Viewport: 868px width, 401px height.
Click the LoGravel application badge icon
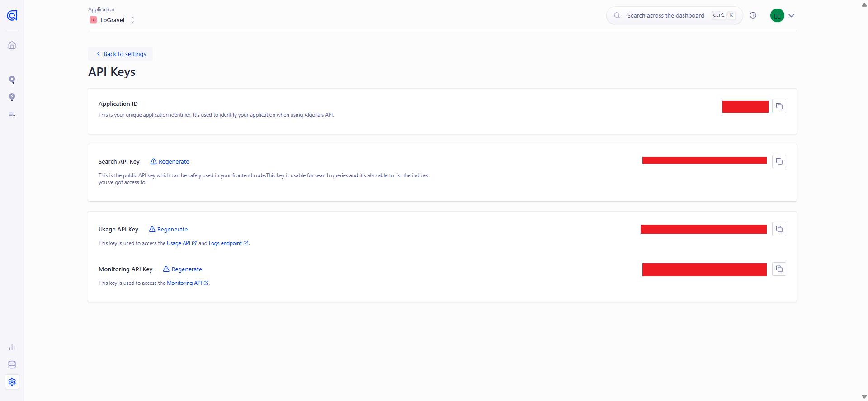click(x=93, y=20)
